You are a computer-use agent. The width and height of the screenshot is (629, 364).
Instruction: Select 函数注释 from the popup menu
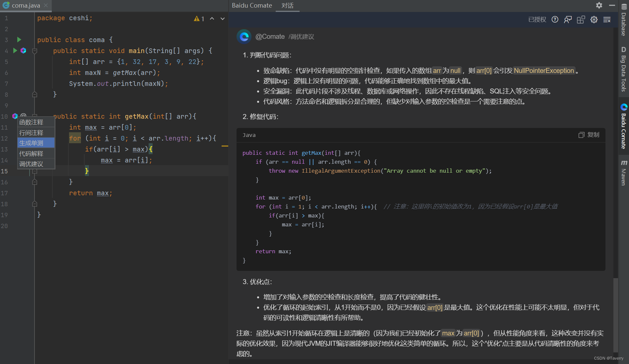pos(36,122)
